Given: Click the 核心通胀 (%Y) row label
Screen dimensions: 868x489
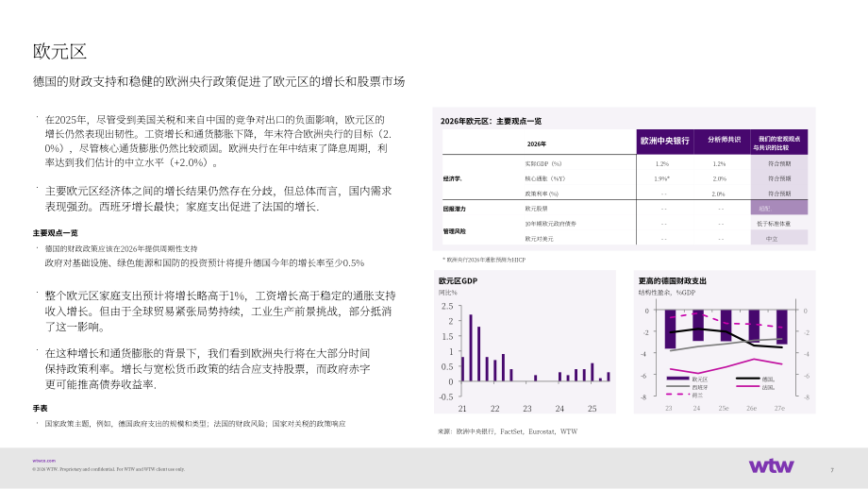Looking at the screenshot, I should pos(545,178).
